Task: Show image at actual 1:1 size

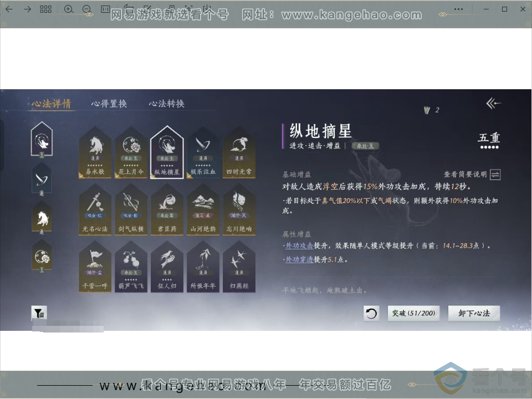Action: [x=105, y=9]
